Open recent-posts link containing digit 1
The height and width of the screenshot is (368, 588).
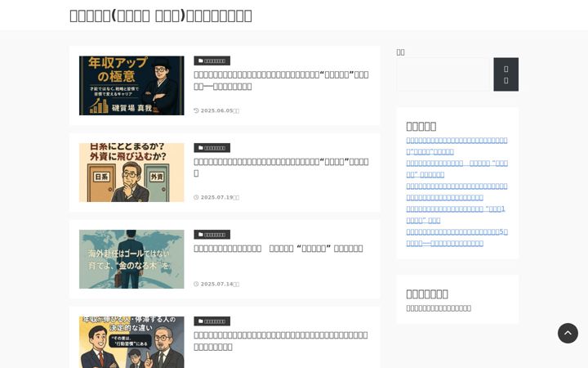[x=456, y=214]
